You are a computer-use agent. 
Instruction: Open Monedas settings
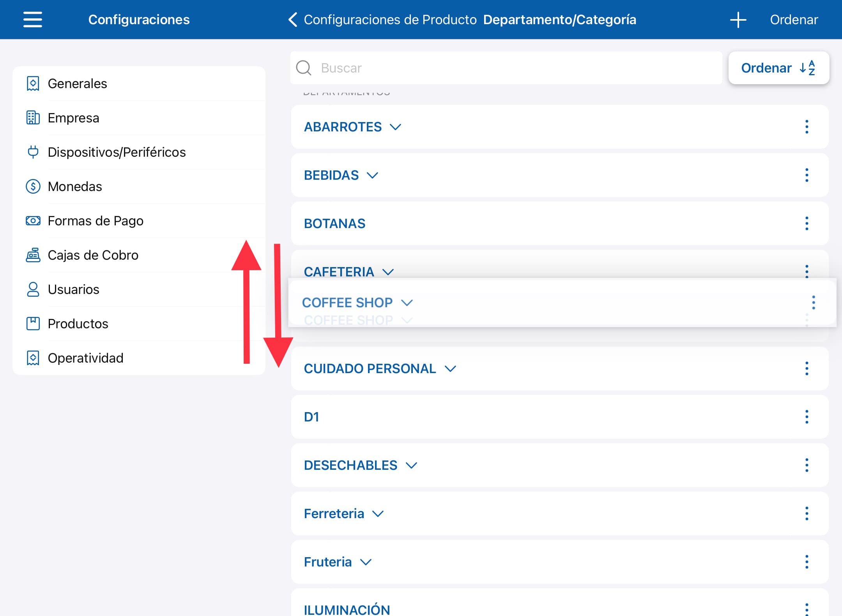pyautogui.click(x=139, y=186)
